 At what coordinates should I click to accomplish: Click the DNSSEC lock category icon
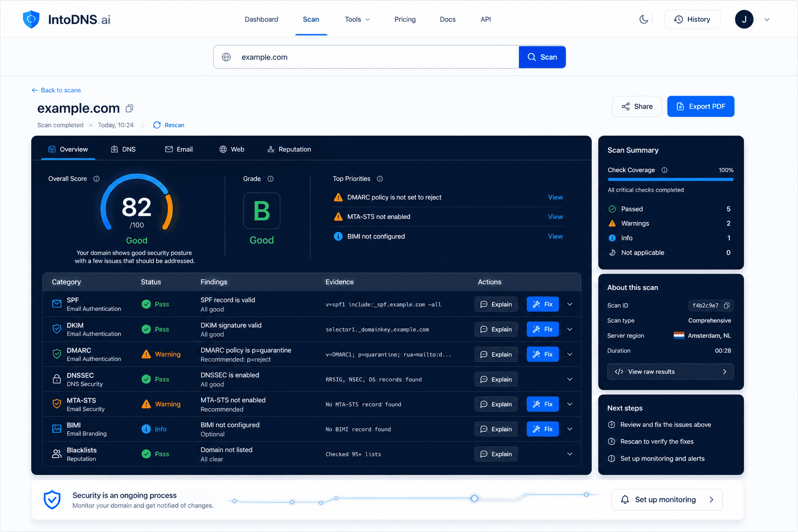(57, 379)
